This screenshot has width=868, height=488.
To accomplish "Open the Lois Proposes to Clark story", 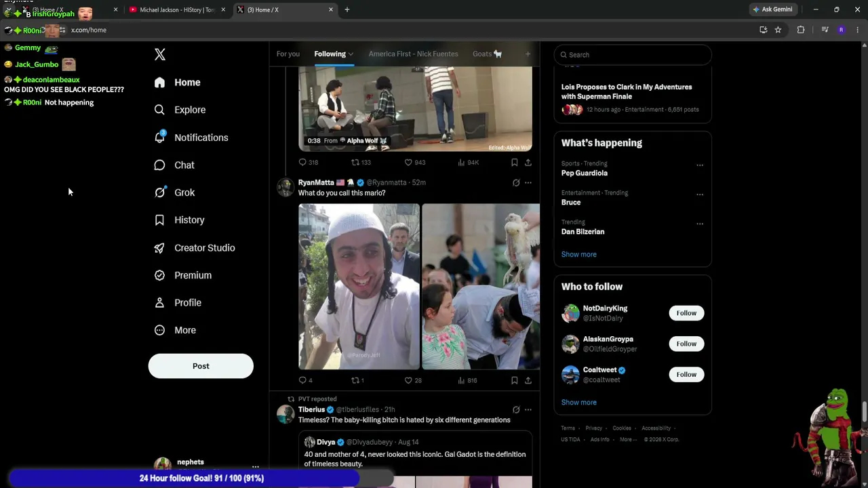I will click(x=633, y=97).
